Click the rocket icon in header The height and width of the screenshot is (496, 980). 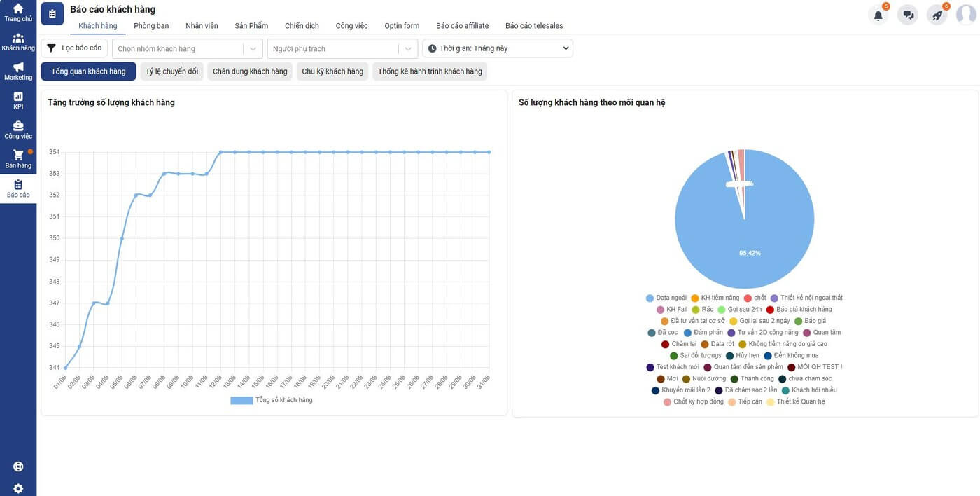[937, 15]
